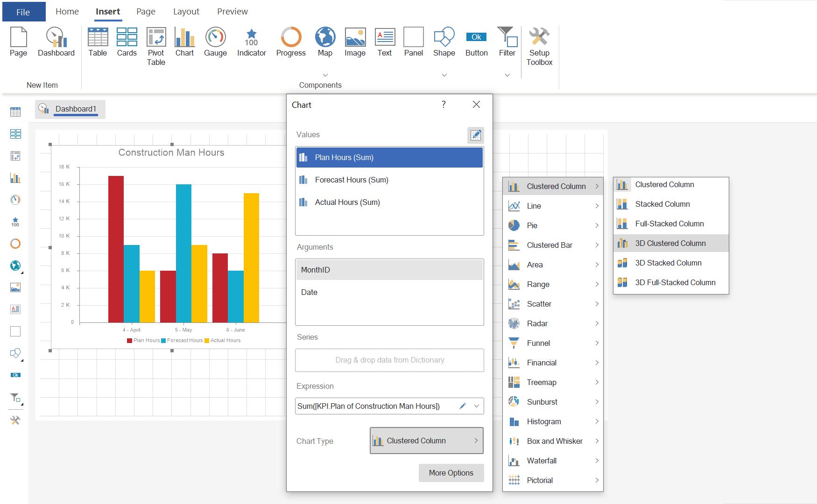Select the 3D Stacked Column chart type
This screenshot has height=504, width=817.
[668, 262]
